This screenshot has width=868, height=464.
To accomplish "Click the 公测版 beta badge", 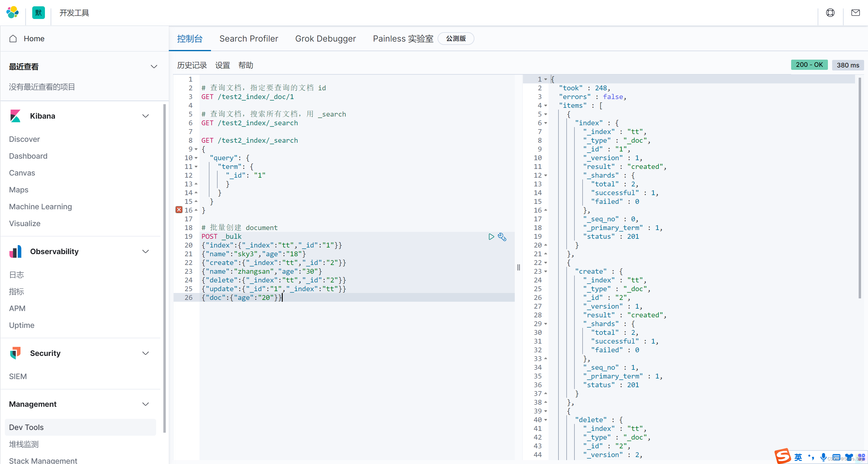I will click(456, 38).
